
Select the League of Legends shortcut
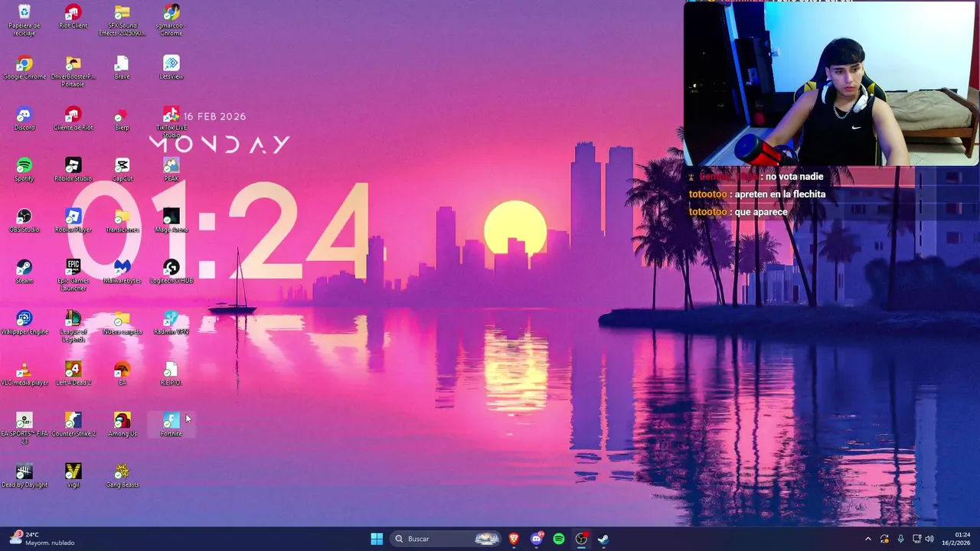click(73, 327)
